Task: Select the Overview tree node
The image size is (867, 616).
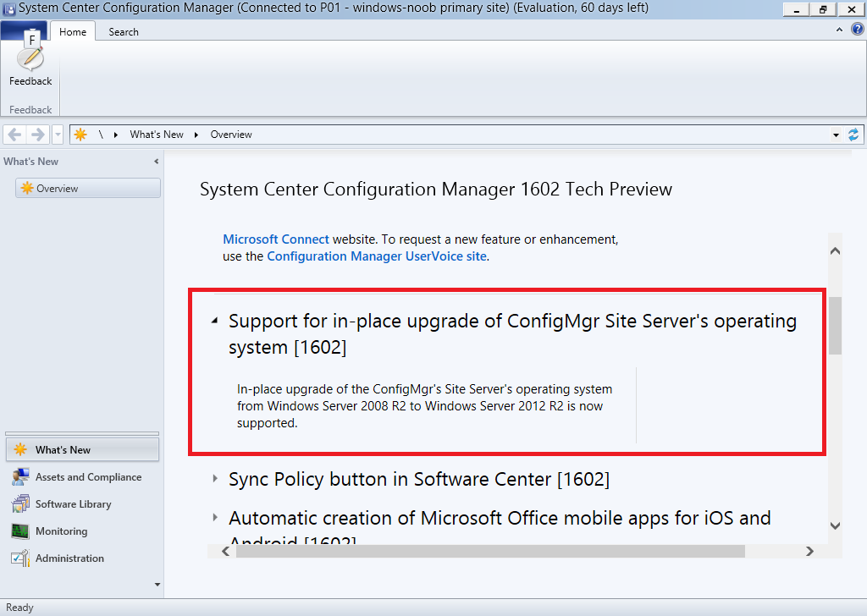Action: [88, 188]
